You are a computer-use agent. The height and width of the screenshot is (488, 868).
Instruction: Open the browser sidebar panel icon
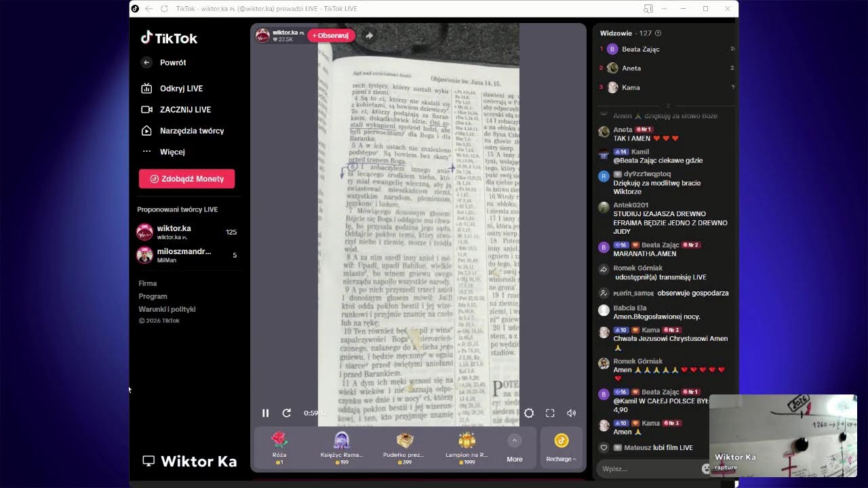pos(648,9)
